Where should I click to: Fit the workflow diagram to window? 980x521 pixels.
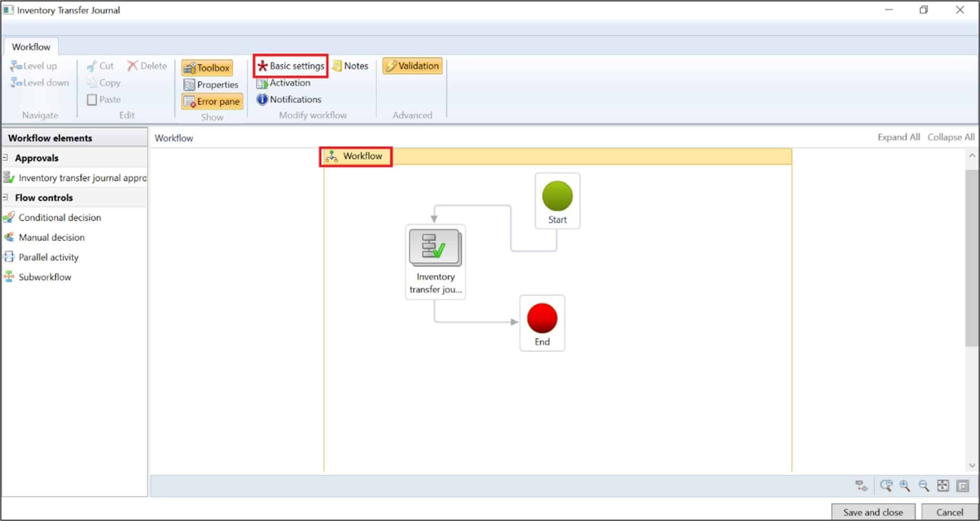click(943, 485)
